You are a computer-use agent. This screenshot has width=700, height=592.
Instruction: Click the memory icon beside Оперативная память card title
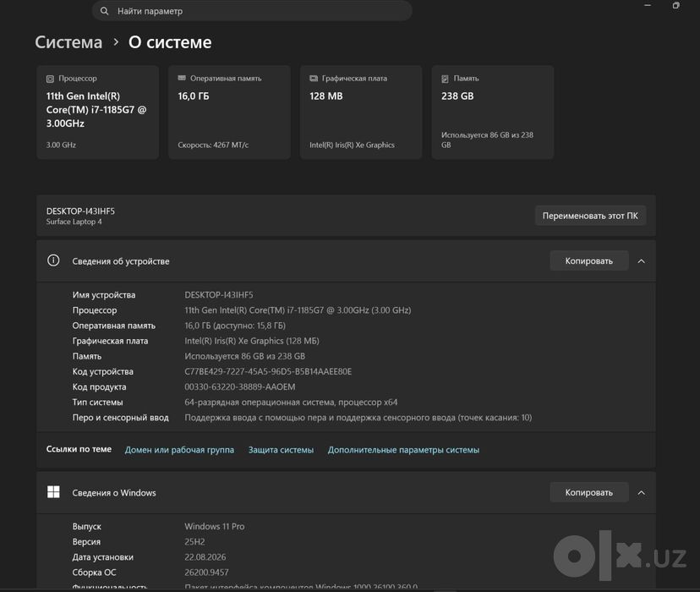pyautogui.click(x=182, y=78)
